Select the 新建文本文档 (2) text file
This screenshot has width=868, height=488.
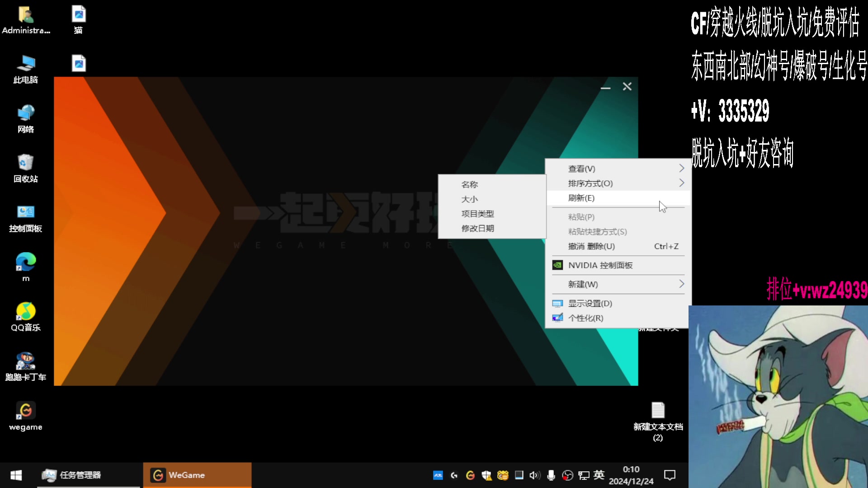[x=658, y=422]
